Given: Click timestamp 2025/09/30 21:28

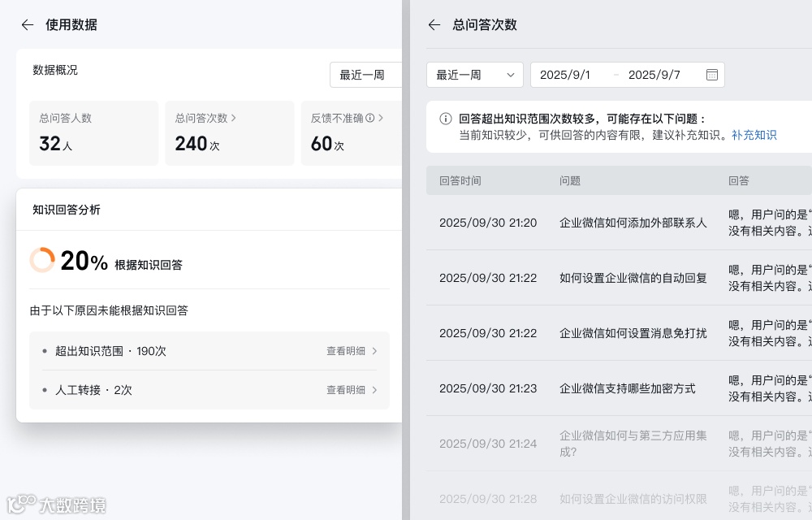Looking at the screenshot, I should tap(488, 499).
